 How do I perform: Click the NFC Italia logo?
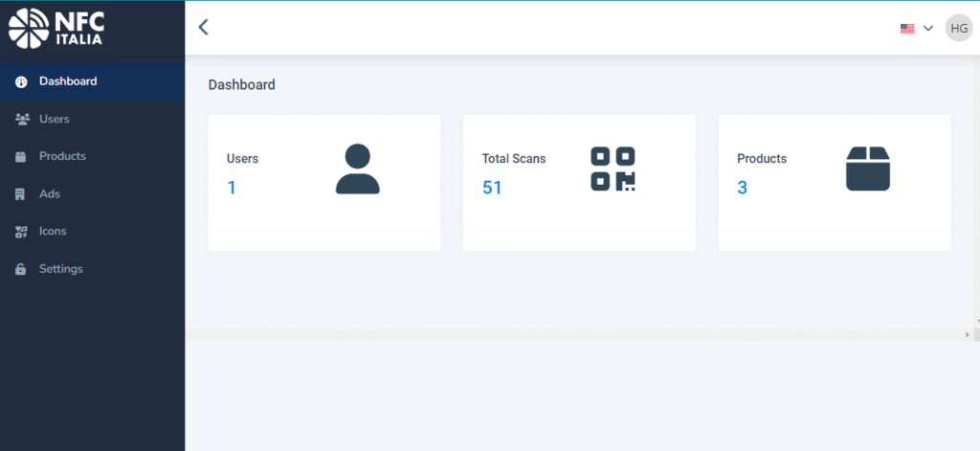56,27
